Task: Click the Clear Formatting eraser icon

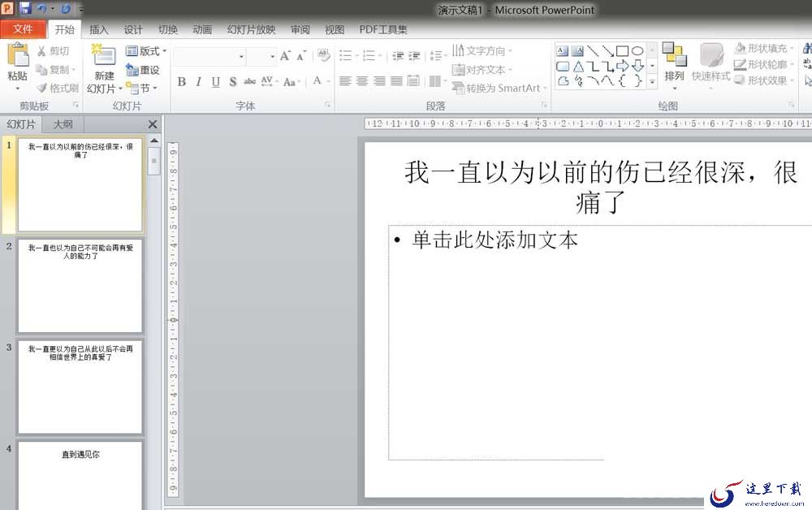Action: click(324, 55)
